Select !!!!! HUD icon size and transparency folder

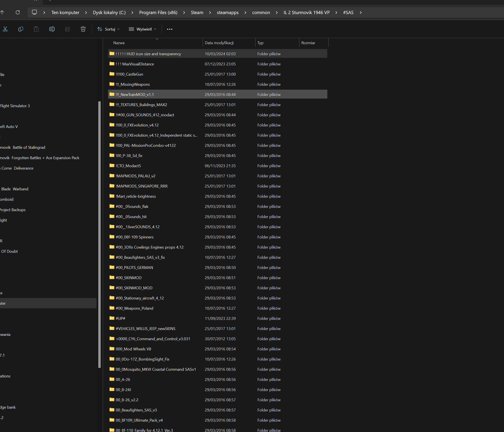click(x=217, y=54)
